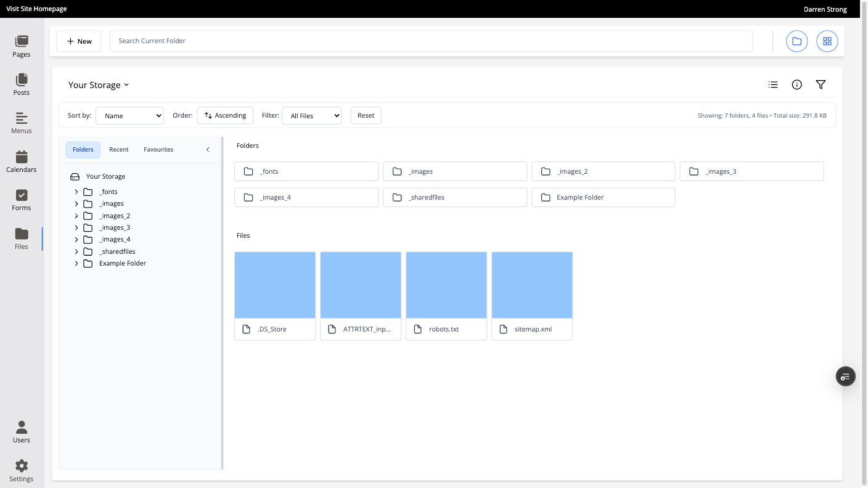Collapse the folder tree side panel

point(208,150)
